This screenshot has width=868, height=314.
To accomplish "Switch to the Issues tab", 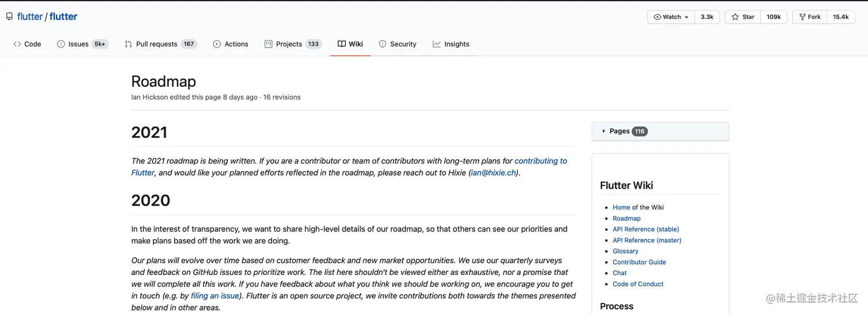I will point(83,44).
